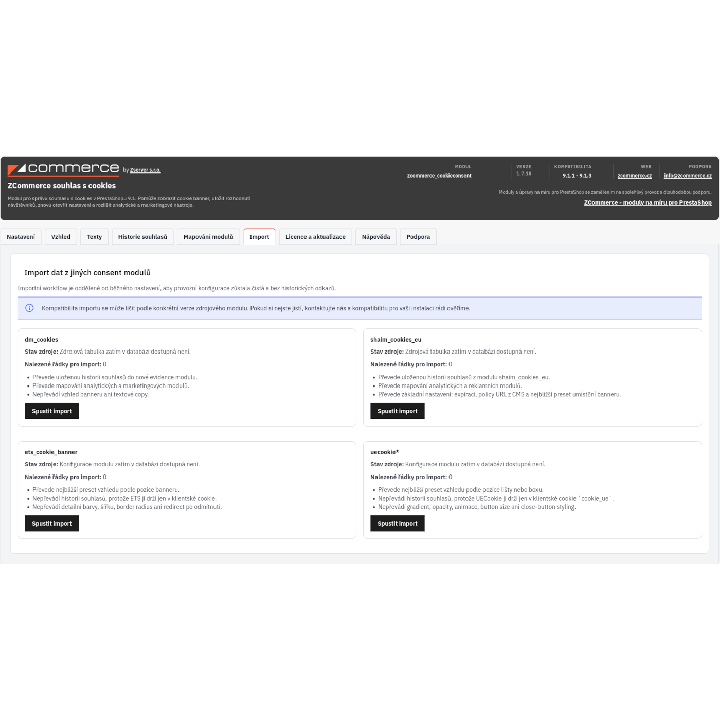Click Nalezené řádky line in uecookie card
This screenshot has height=720, width=720.
tap(411, 477)
